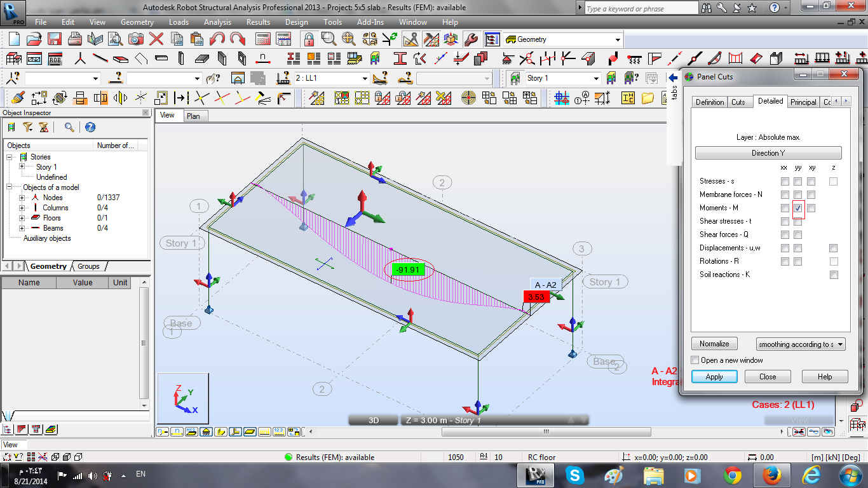Click the Print icon
This screenshot has height=488, width=868.
(75, 39)
